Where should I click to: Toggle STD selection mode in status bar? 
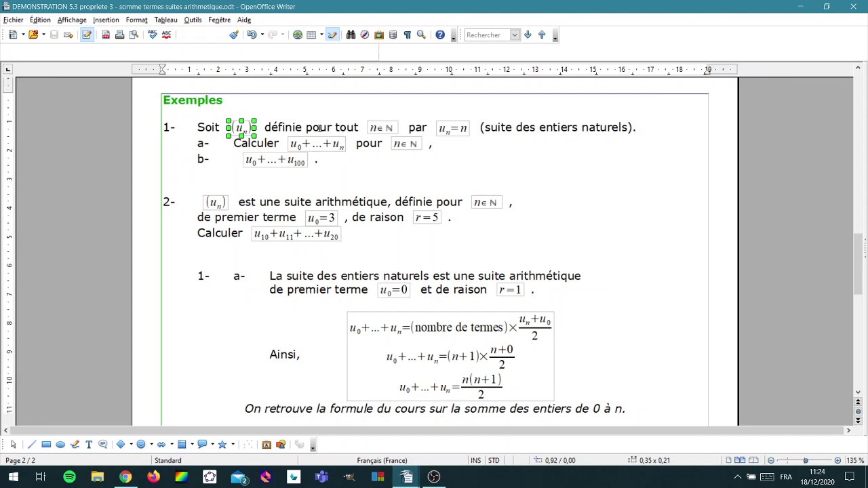494,460
